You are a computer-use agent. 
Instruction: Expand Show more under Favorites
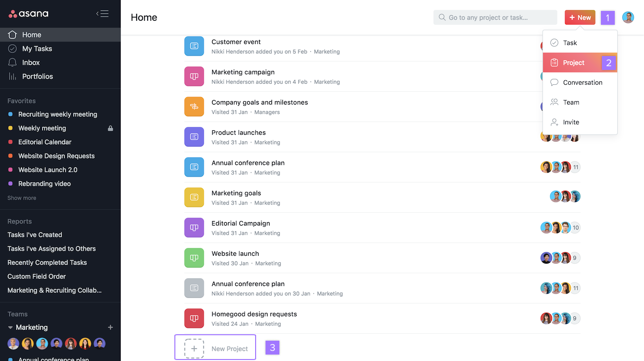click(x=21, y=197)
